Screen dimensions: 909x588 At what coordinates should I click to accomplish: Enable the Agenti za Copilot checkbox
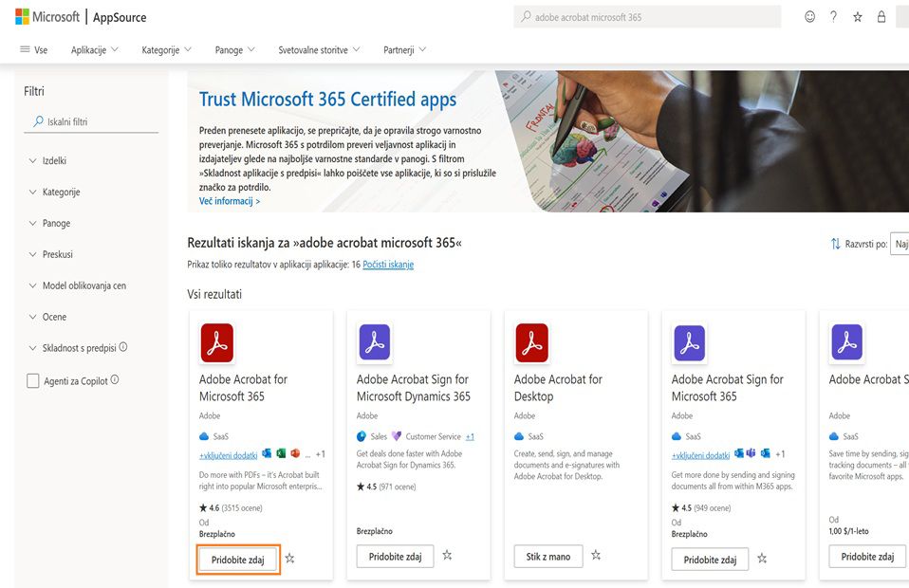[x=33, y=380]
